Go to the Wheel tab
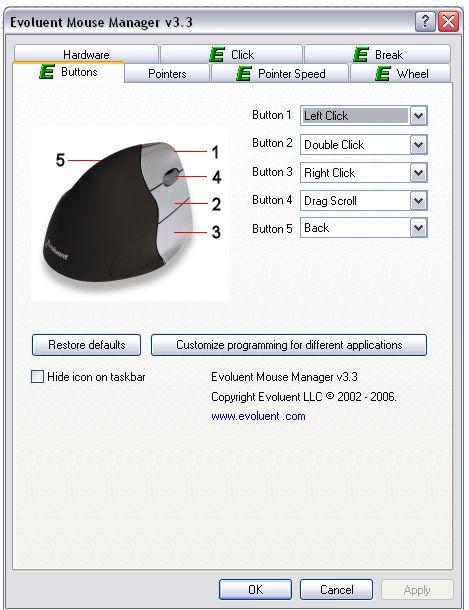 (x=401, y=74)
